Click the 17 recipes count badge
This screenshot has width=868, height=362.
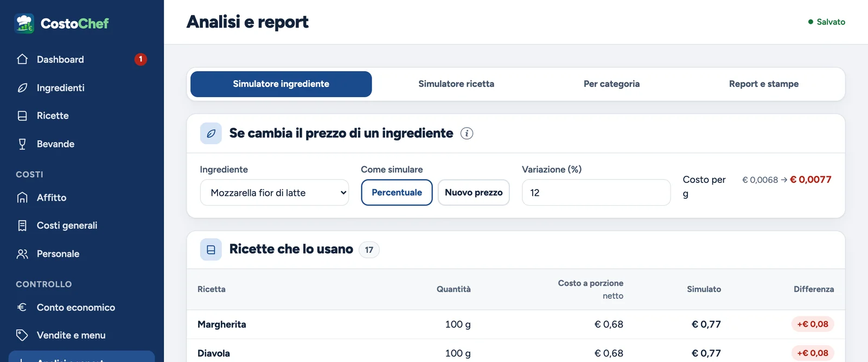(x=369, y=250)
